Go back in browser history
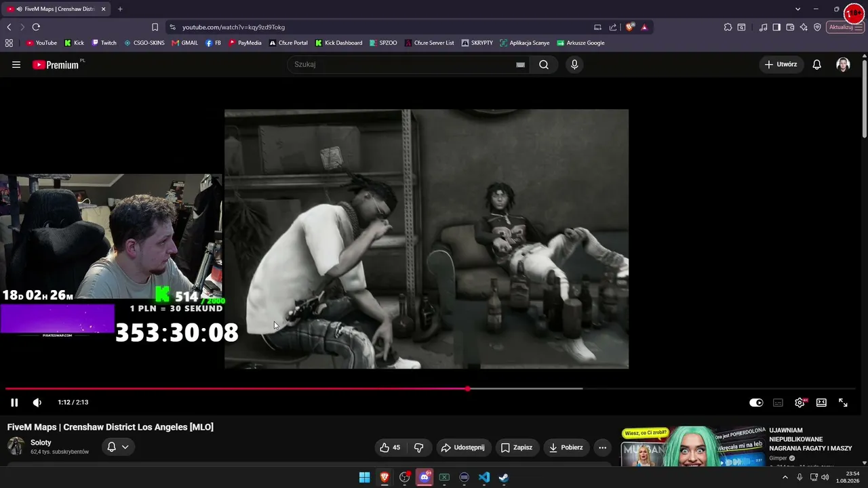 point(9,27)
